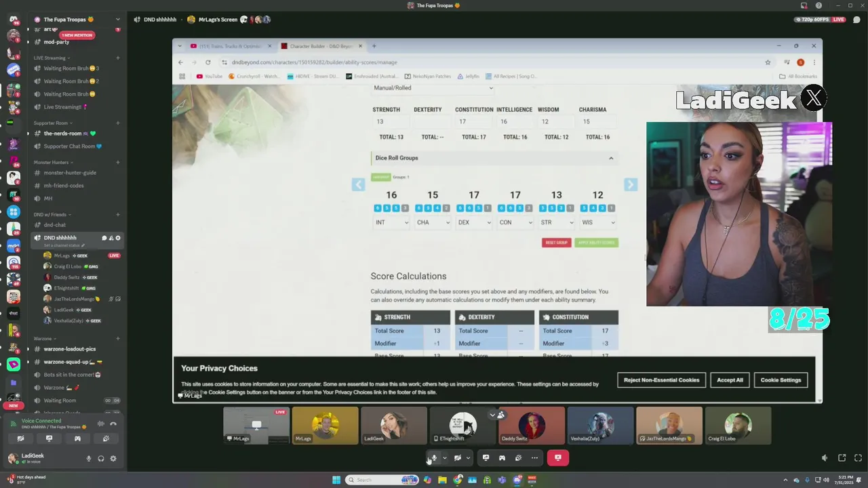Select Craig El Lobo participant tile
This screenshot has height=488, width=868.
(738, 426)
